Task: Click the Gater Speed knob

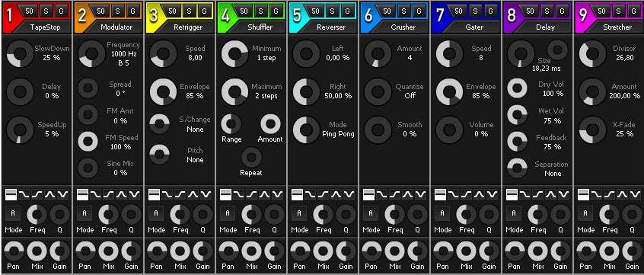Action: [449, 53]
